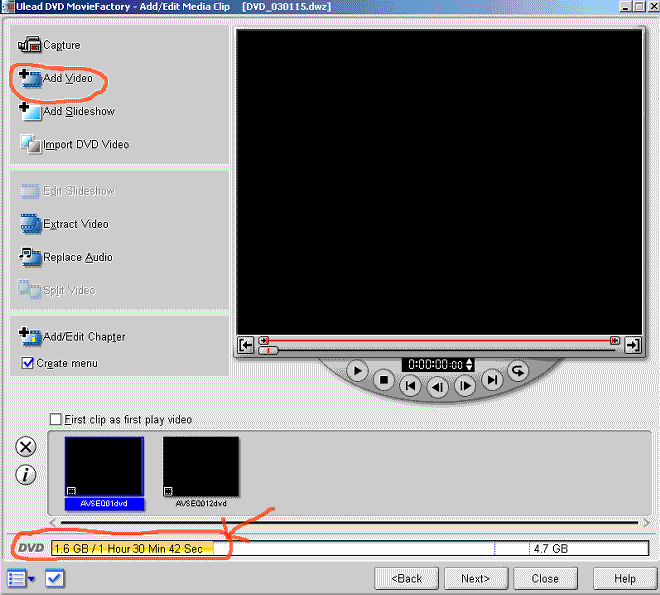The height and width of the screenshot is (595, 660).
Task: Click the left trim marker on trim bar
Action: click(264, 340)
